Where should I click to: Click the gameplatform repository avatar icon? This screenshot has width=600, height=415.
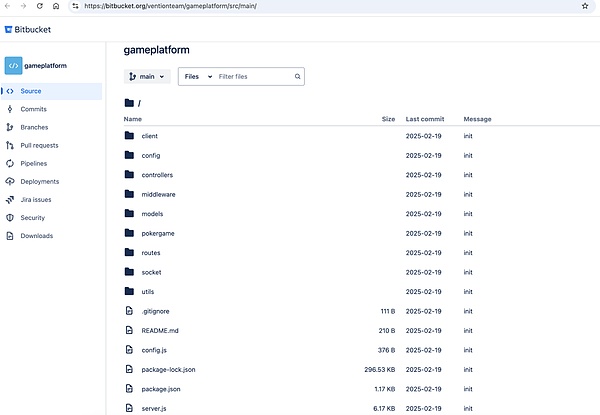click(13, 66)
